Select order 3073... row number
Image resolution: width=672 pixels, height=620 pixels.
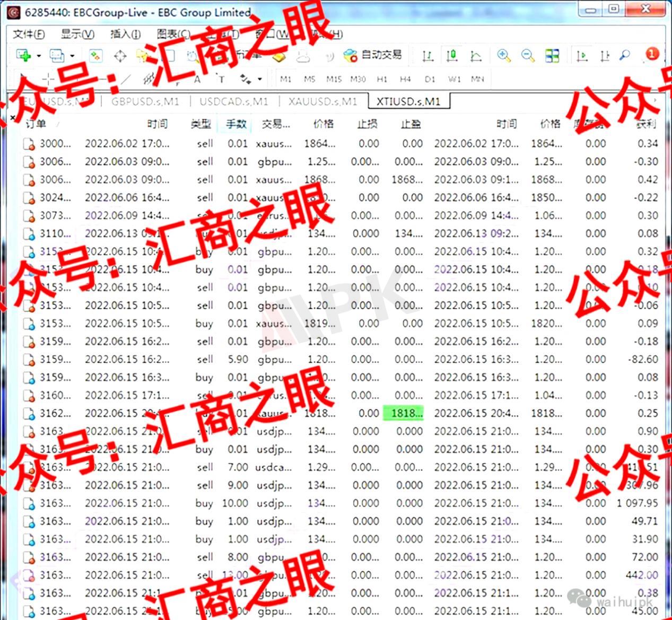pyautogui.click(x=55, y=216)
